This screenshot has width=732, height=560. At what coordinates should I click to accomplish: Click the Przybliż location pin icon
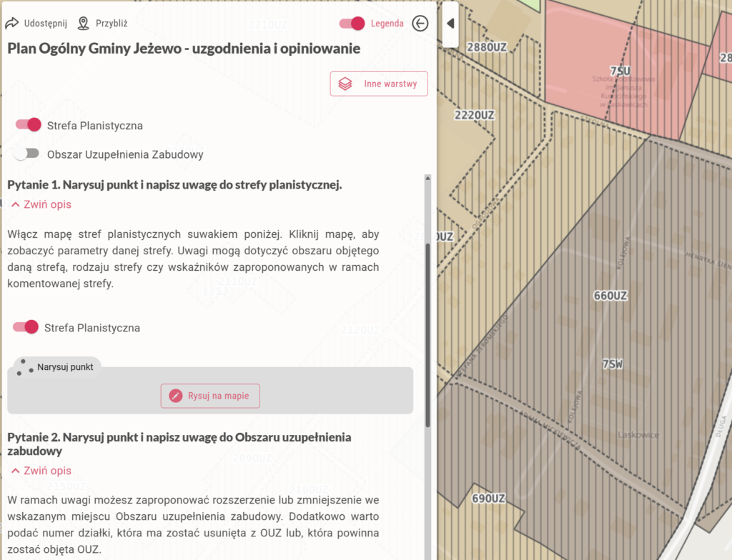[83, 24]
